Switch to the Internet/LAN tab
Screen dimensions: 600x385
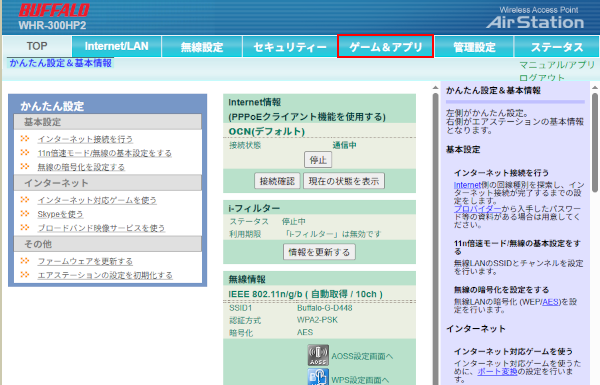point(116,46)
